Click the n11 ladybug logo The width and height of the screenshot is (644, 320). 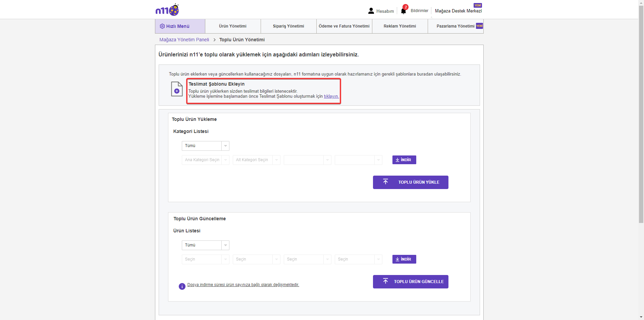point(167,10)
